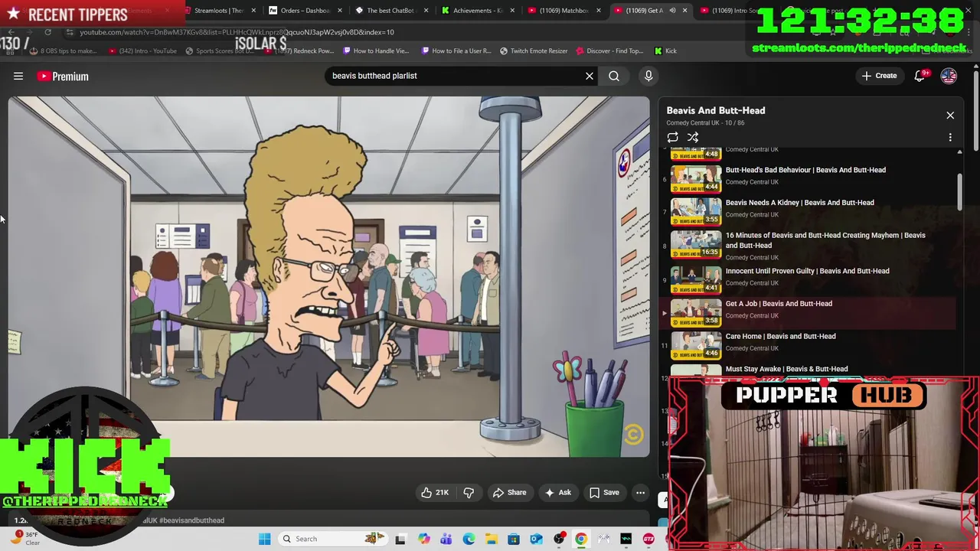Switch to OBS Studio taskbar icon
Image resolution: width=980 pixels, height=551 pixels.
(559, 539)
